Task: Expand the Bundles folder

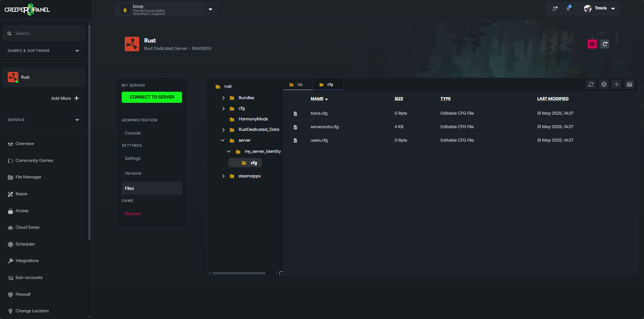Action: pos(223,97)
